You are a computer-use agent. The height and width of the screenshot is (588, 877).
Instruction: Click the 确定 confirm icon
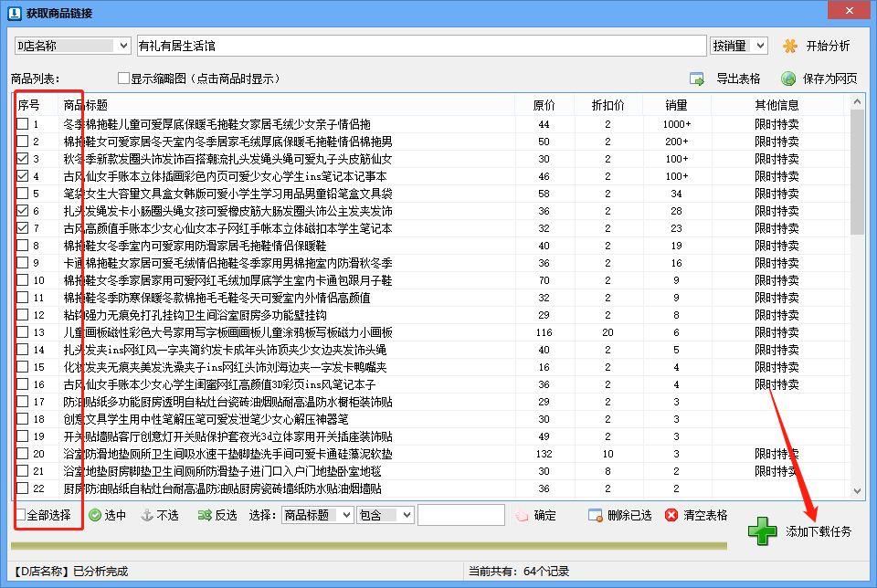coord(522,515)
